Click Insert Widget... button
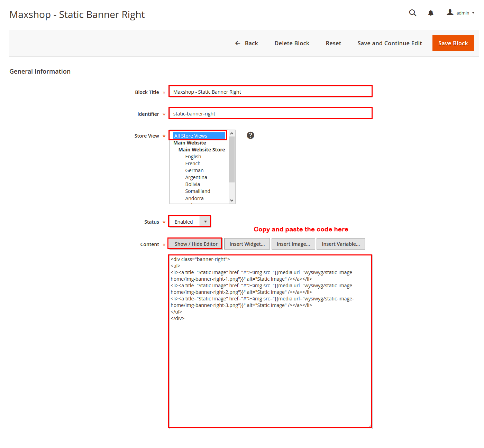Viewport: 484px width, 448px height. tap(247, 244)
